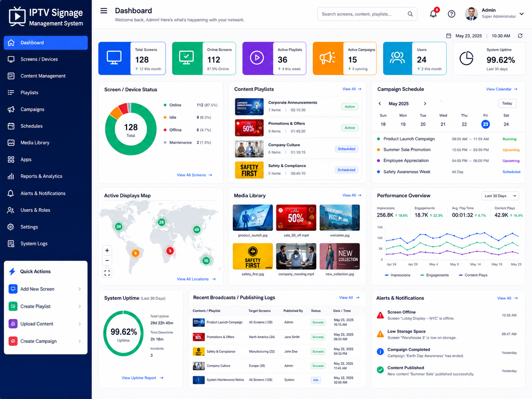Image resolution: width=532 pixels, height=399 pixels.
Task: Open the new_collection.jpg thumbnail
Action: (x=340, y=256)
